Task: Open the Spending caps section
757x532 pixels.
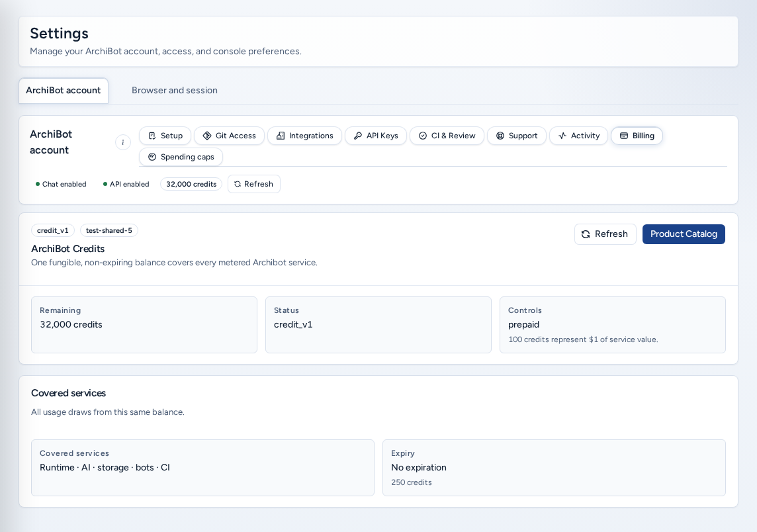Action: click(x=181, y=157)
